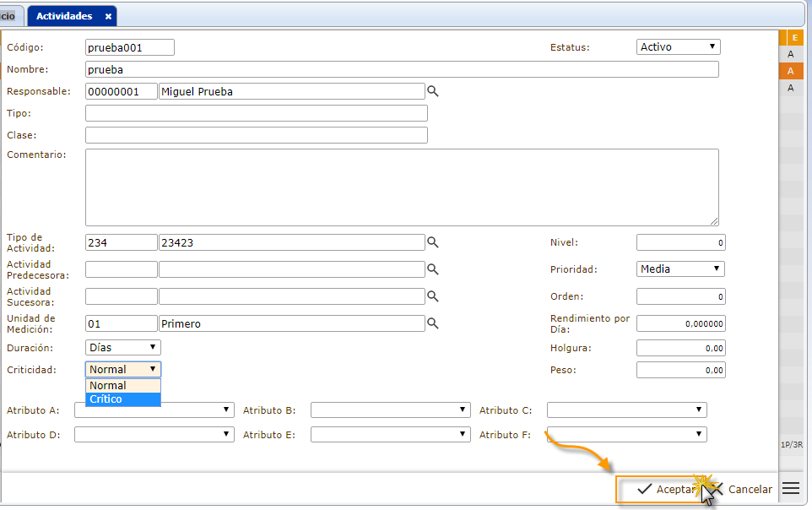Expand the Duración dropdown
812x510 pixels.
click(x=123, y=347)
